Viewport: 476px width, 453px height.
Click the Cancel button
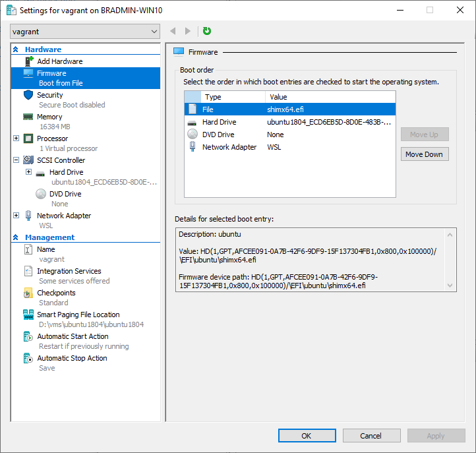tap(371, 436)
